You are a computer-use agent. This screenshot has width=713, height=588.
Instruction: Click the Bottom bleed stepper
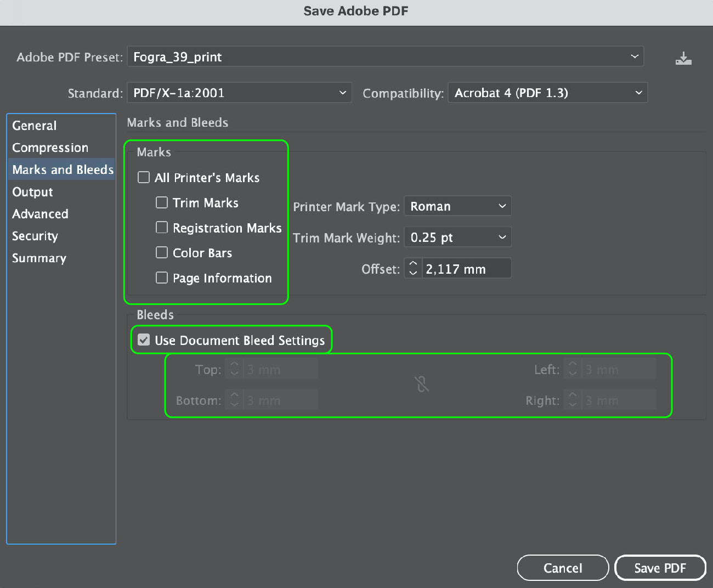click(x=234, y=400)
